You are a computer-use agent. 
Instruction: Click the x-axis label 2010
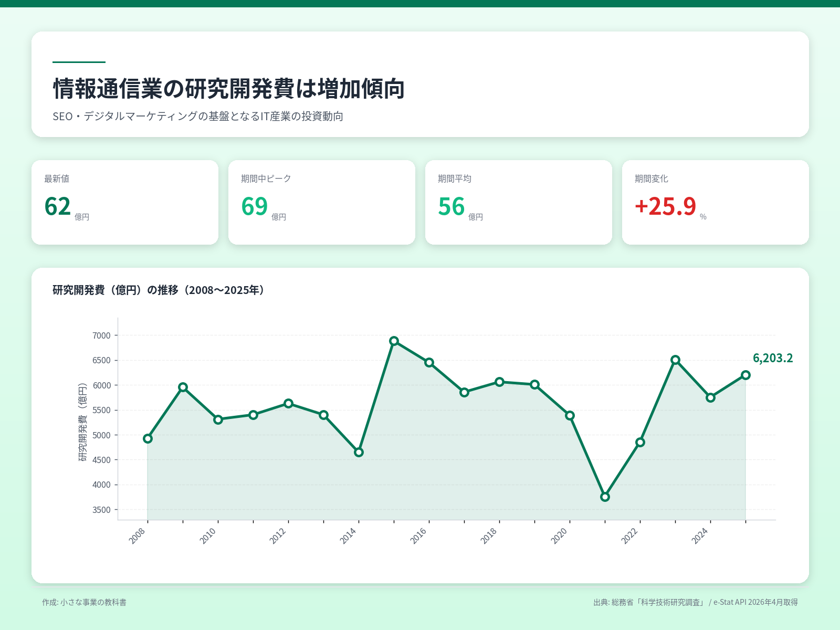(x=208, y=536)
